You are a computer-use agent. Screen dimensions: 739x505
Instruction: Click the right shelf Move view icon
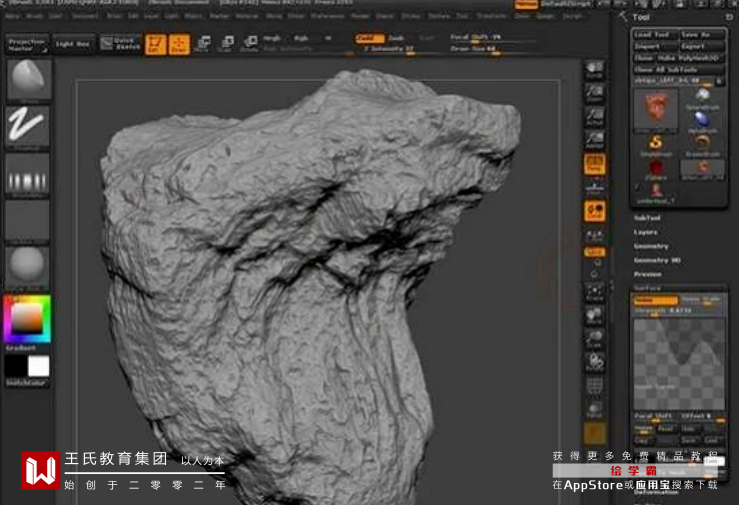click(594, 316)
